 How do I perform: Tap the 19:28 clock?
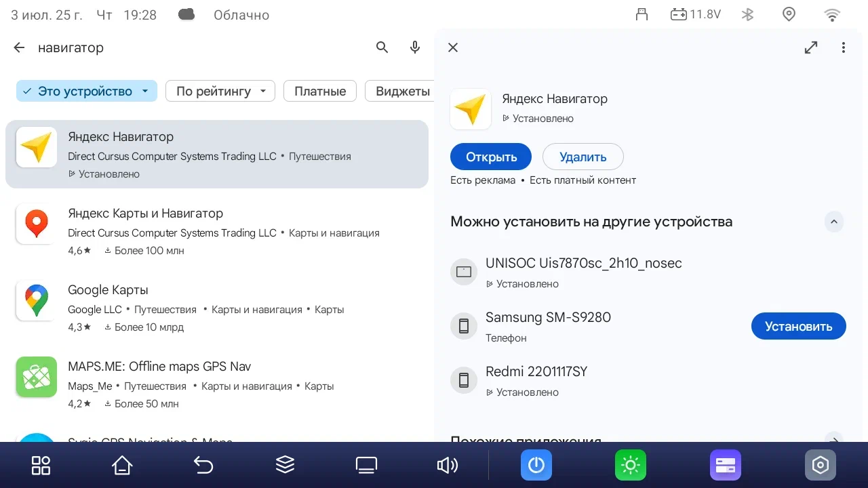pyautogui.click(x=140, y=14)
